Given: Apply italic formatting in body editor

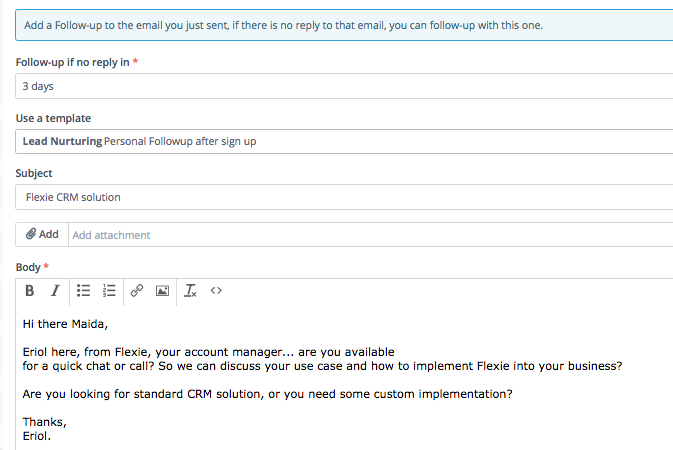Looking at the screenshot, I should click(x=55, y=291).
